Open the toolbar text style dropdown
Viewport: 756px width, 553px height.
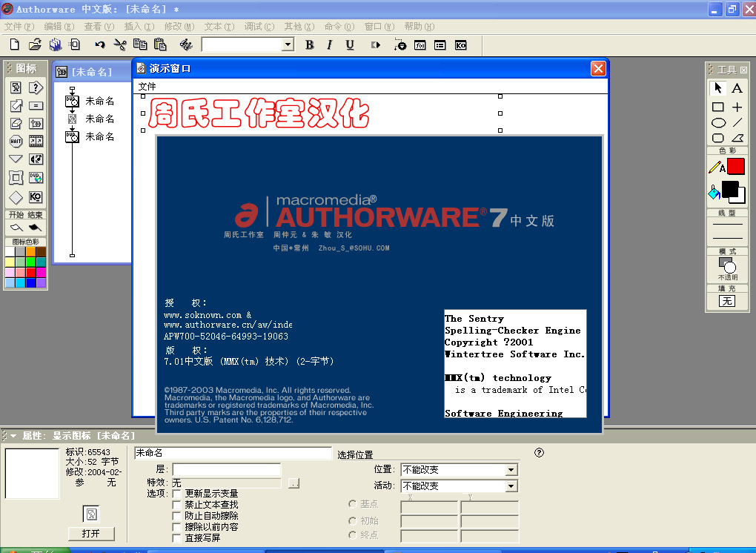pos(288,44)
